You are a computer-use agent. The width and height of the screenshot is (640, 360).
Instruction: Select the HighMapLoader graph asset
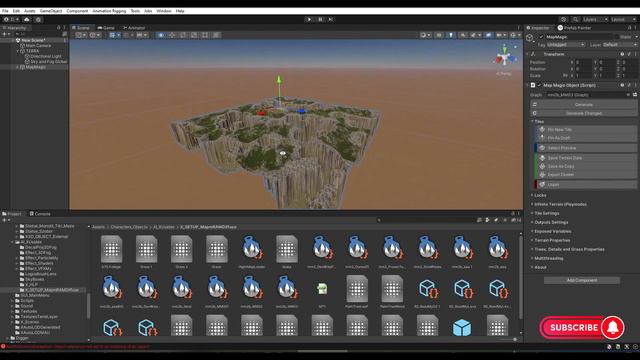252,252
